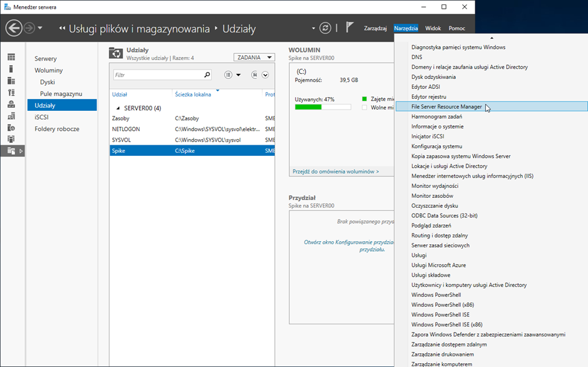Collapse the SERVER00 (4) group
Viewport: 588px width, 367px height.
[x=118, y=108]
